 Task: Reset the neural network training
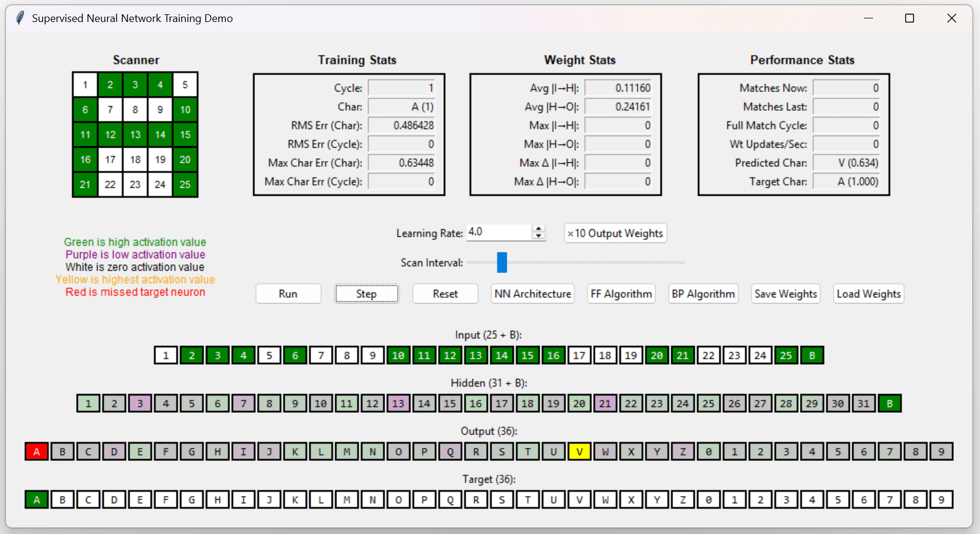pos(445,294)
